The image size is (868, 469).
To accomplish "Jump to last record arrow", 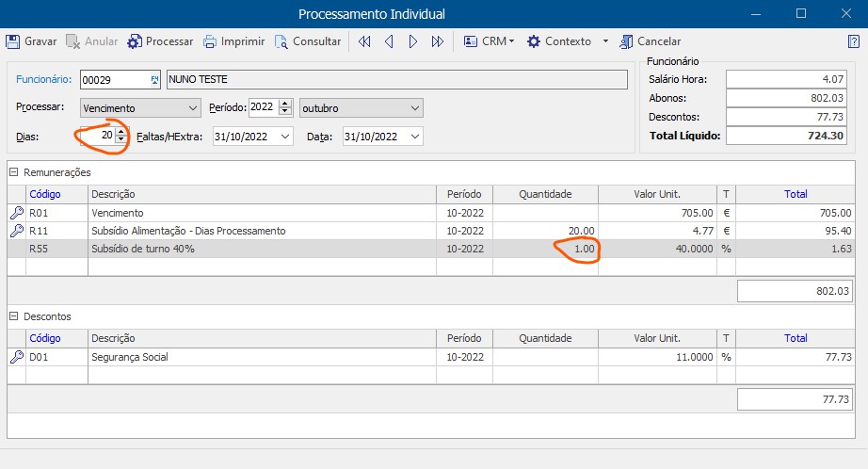I will pyautogui.click(x=438, y=41).
